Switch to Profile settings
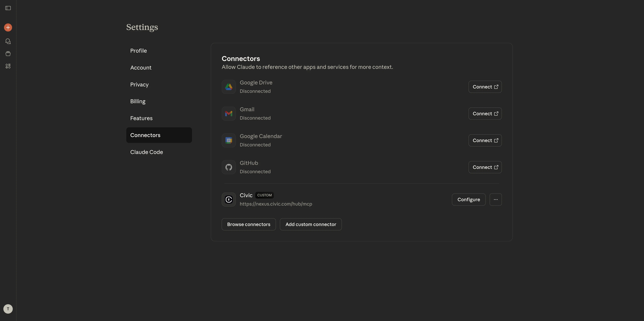644x321 pixels. [x=138, y=50]
